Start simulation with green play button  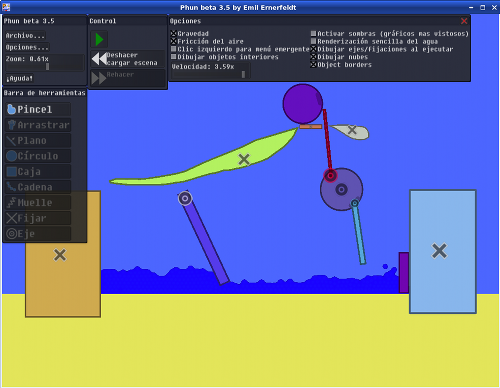pyautogui.click(x=99, y=39)
